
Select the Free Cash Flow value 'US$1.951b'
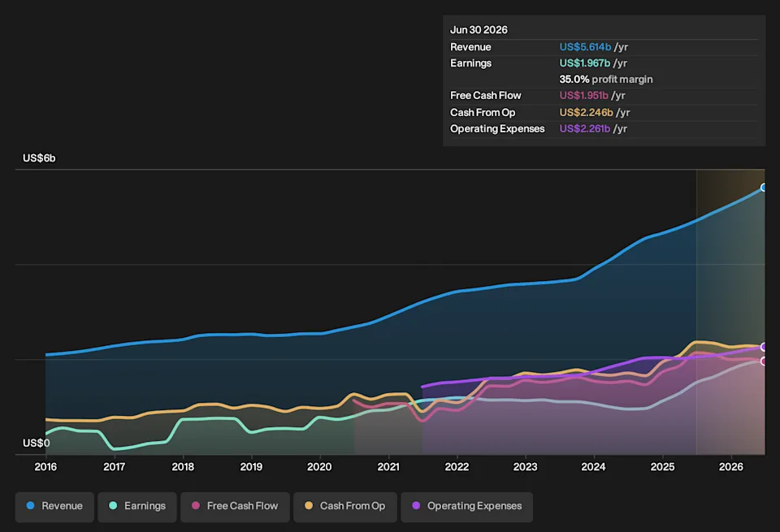point(583,96)
